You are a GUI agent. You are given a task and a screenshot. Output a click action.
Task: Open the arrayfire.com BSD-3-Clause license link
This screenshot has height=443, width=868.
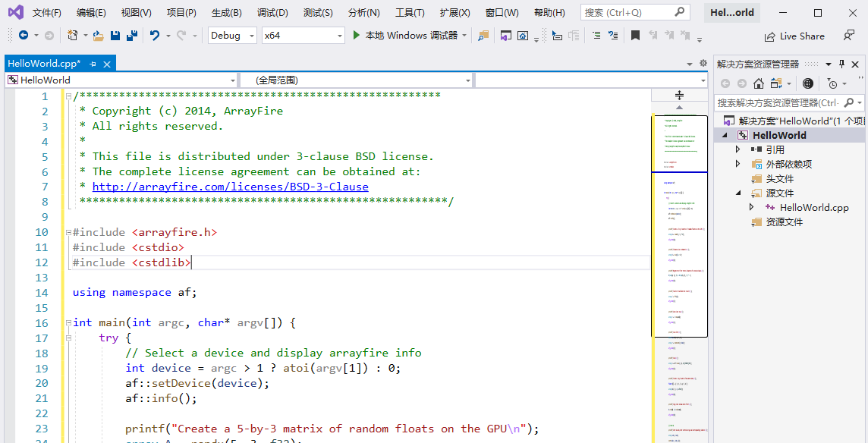pos(231,187)
